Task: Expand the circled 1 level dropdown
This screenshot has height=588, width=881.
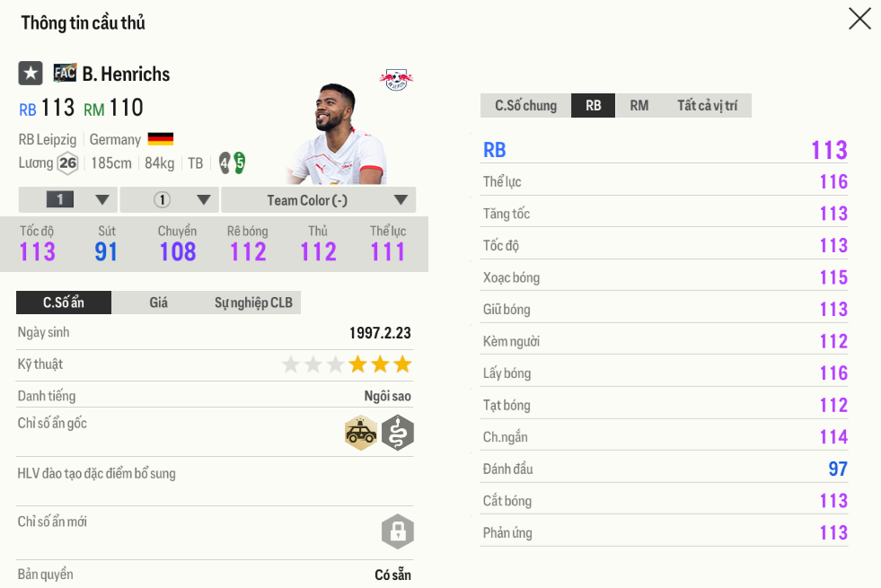Action: (x=170, y=199)
